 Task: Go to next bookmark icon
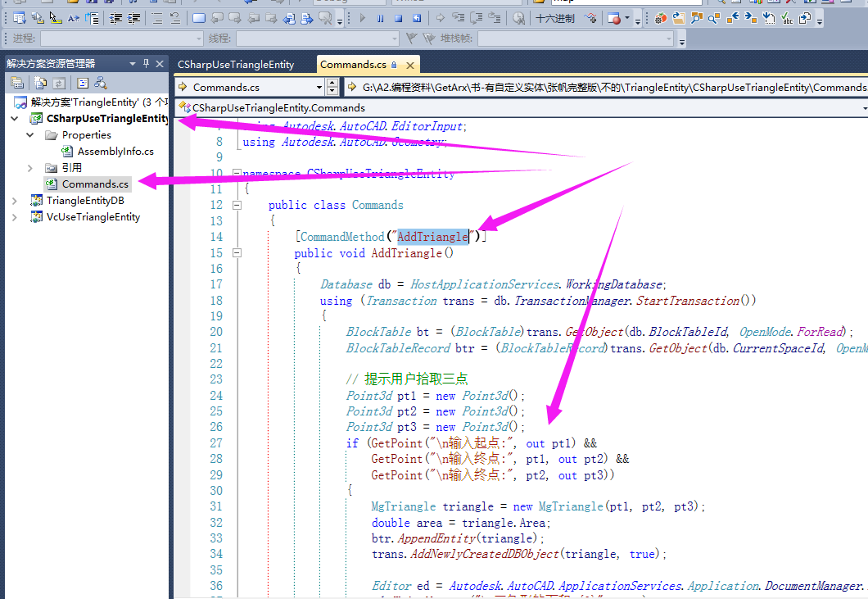pos(235,18)
